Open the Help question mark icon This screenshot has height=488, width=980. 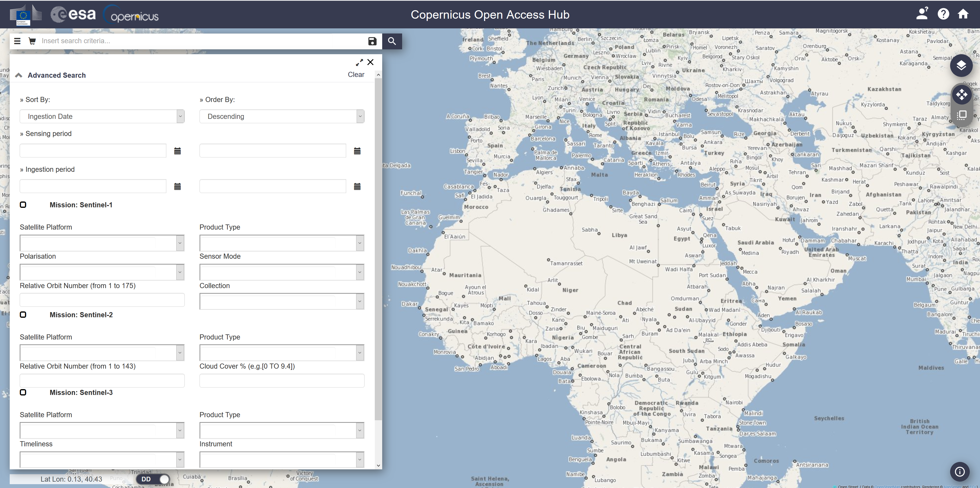pos(943,14)
